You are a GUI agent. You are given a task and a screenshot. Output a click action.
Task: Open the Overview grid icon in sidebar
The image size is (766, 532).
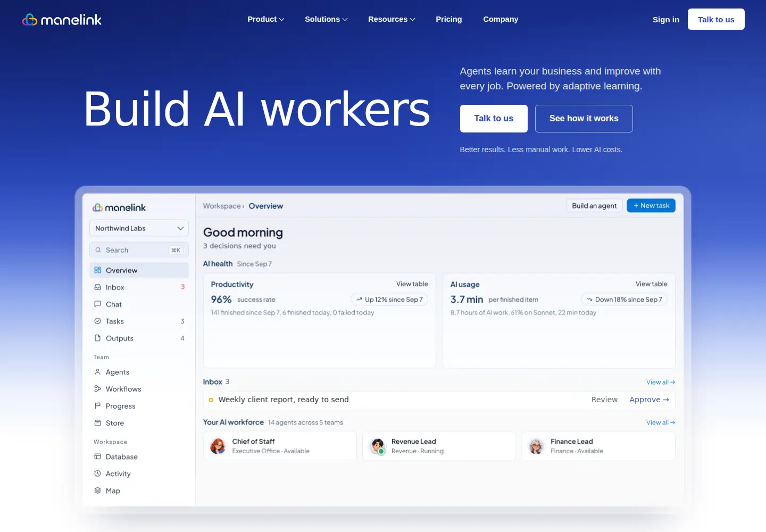click(98, 270)
